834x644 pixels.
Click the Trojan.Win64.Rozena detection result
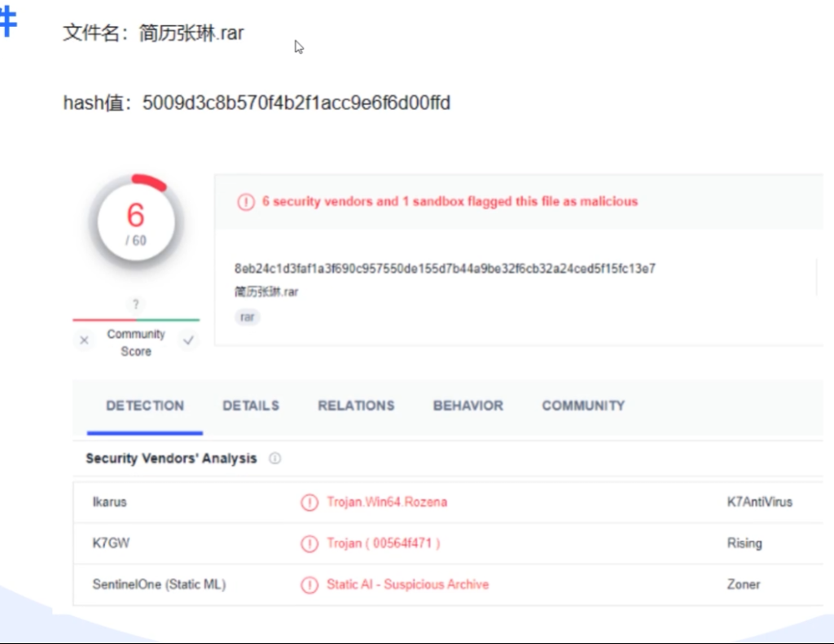(387, 502)
